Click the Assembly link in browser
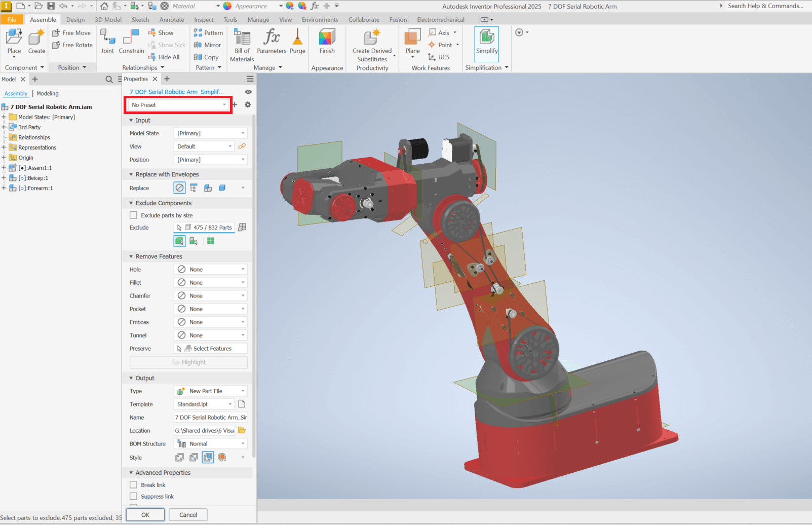The height and width of the screenshot is (525, 812). 16,94
